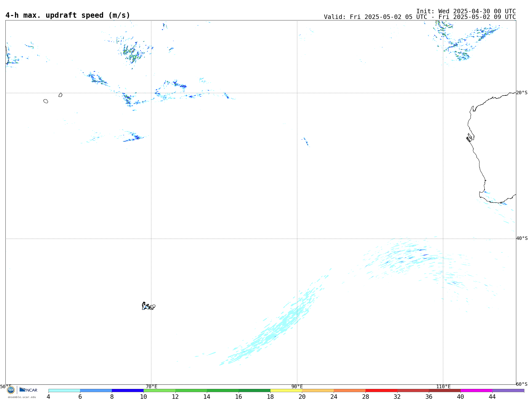Click the purple above-44 colorbar segment

(508, 390)
